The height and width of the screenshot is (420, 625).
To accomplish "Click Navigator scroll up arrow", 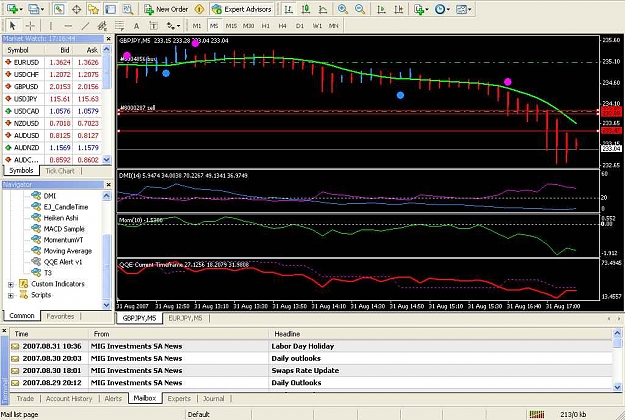I will point(106,195).
